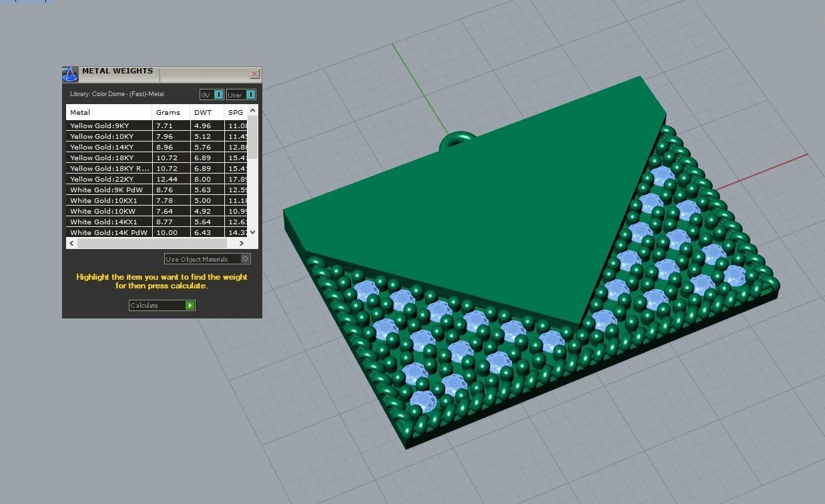Click the SPG column header
The height and width of the screenshot is (504, 825).
click(x=236, y=112)
